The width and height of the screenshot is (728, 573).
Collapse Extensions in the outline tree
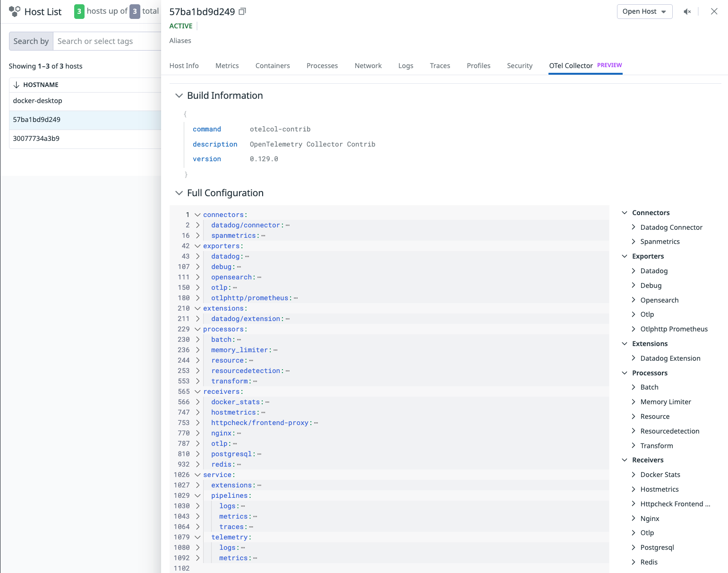pyautogui.click(x=625, y=344)
